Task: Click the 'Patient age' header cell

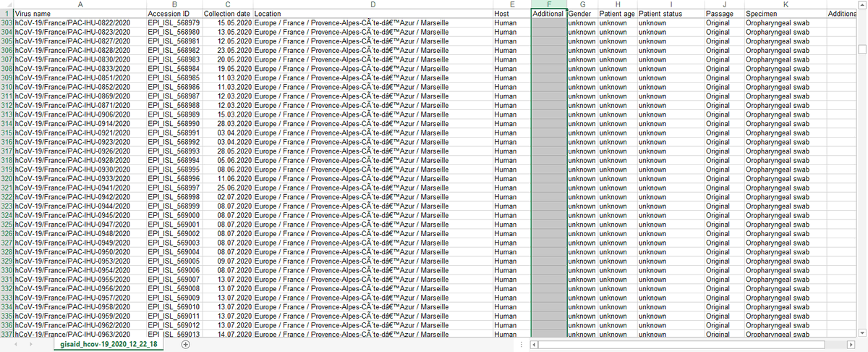Action: click(617, 14)
